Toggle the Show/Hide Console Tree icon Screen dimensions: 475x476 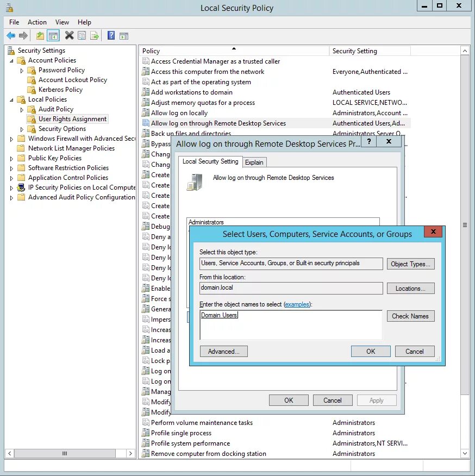point(53,36)
